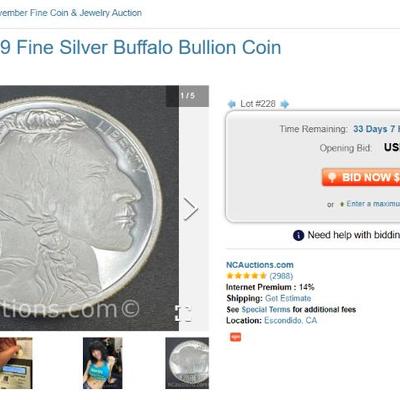Open Fine Coin & Jewelry Auction breadcrumb
This screenshot has width=400, height=400.
(71, 13)
